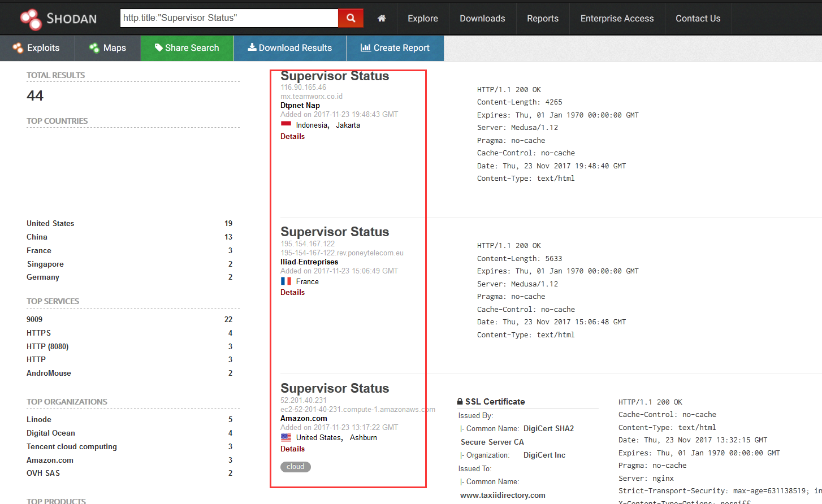Click the France flag on Iliad-Entreprises result
This screenshot has width=822, height=504.
[287, 281]
